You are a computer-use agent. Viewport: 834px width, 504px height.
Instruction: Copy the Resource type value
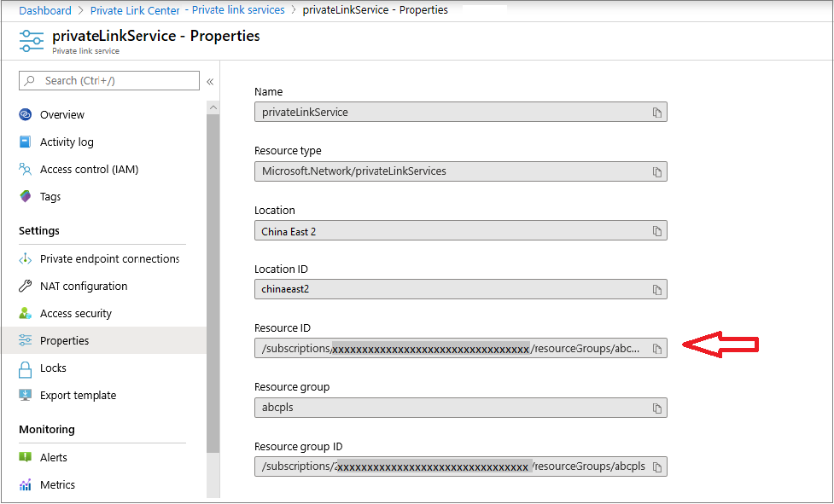coord(657,171)
